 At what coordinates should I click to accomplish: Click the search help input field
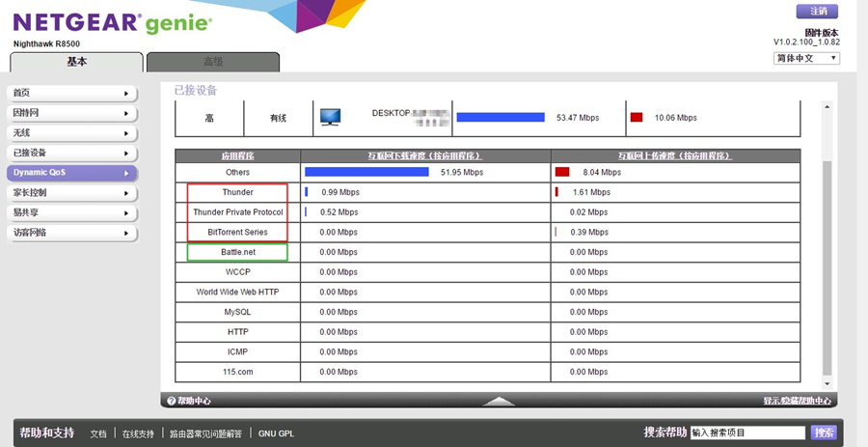coord(747,433)
